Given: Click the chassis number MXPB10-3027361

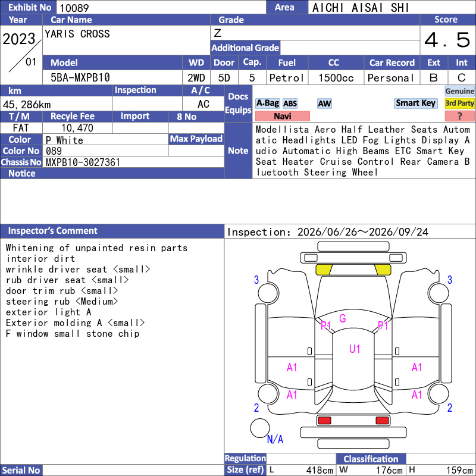Looking at the screenshot, I should [83, 162].
